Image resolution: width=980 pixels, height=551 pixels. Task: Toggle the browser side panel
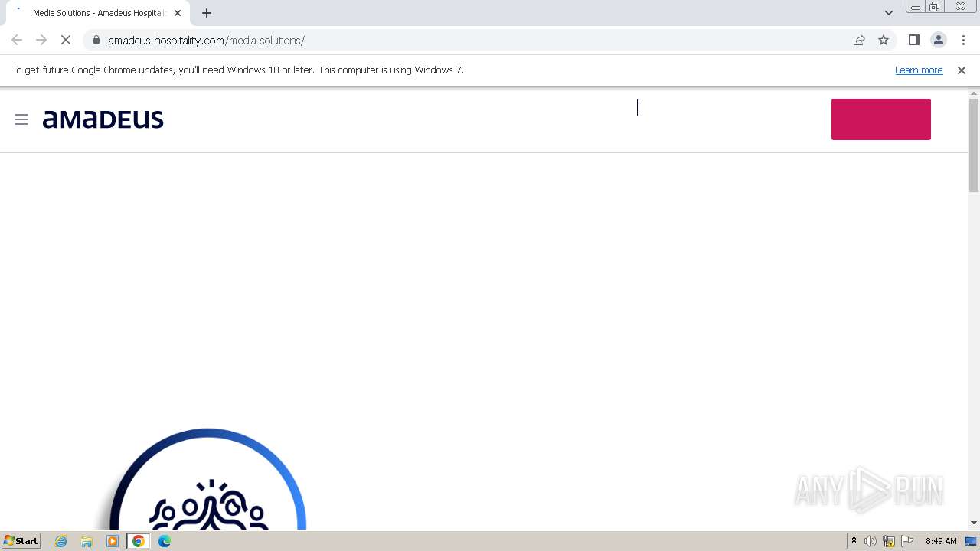point(914,40)
